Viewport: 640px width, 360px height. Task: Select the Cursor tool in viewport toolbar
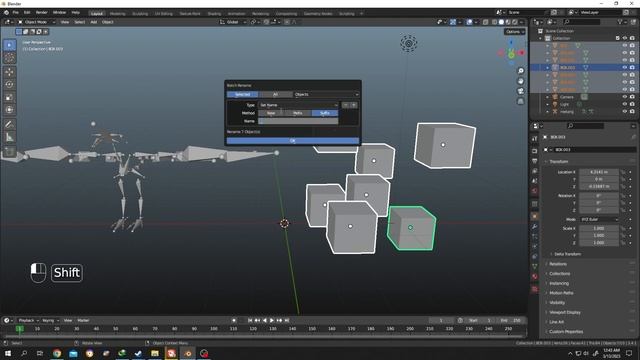point(9,58)
